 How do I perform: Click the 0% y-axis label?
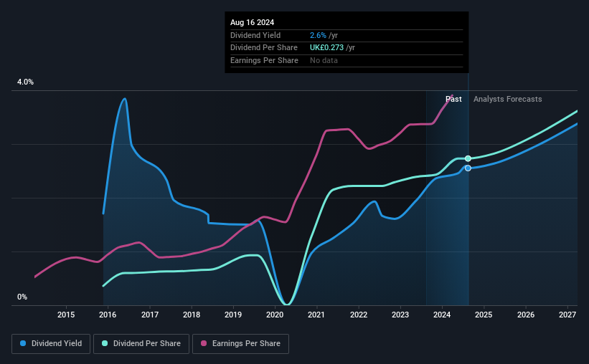[x=22, y=297]
